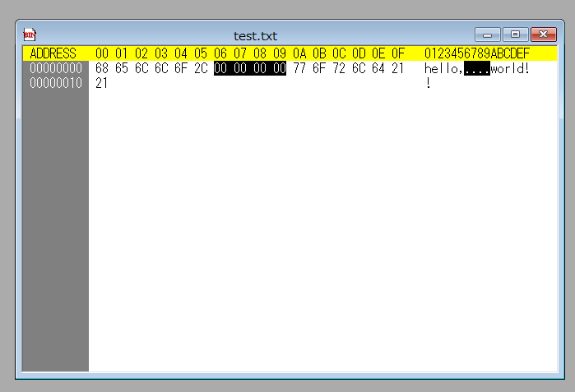
Task: Select byte 6C under column 03
Action: tap(161, 68)
